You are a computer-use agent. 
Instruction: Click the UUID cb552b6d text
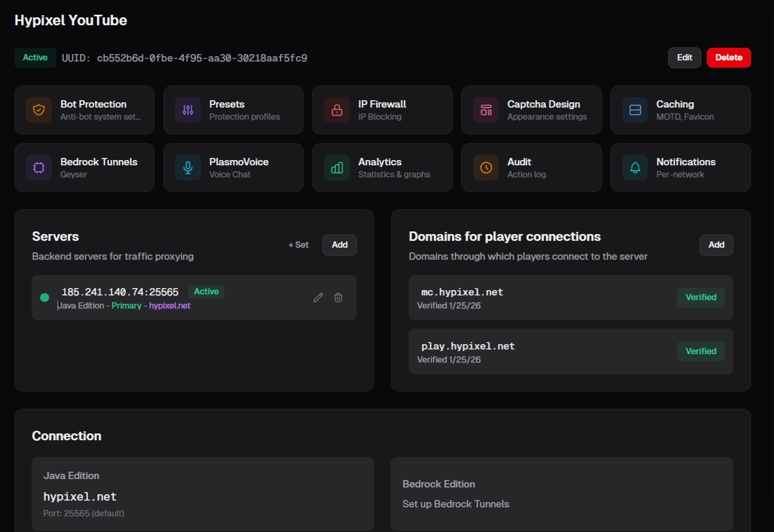[x=184, y=58]
